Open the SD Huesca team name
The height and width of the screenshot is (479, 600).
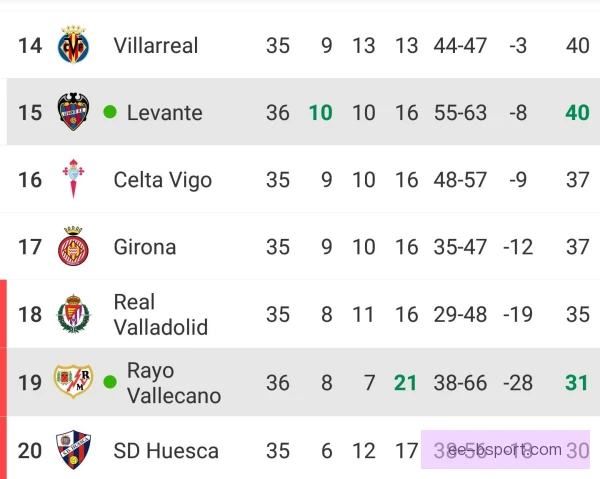pyautogui.click(x=166, y=451)
